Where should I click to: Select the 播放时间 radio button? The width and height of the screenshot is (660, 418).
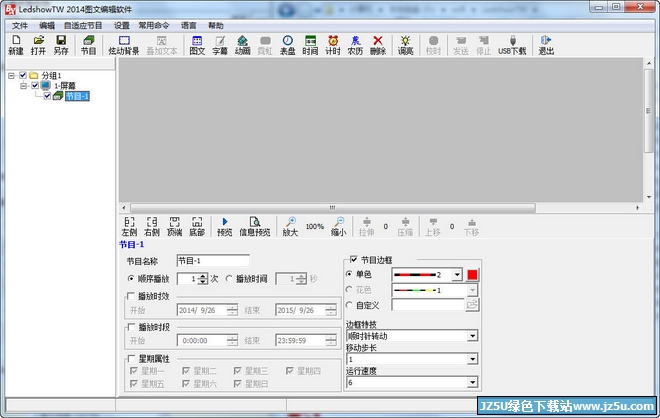point(229,279)
